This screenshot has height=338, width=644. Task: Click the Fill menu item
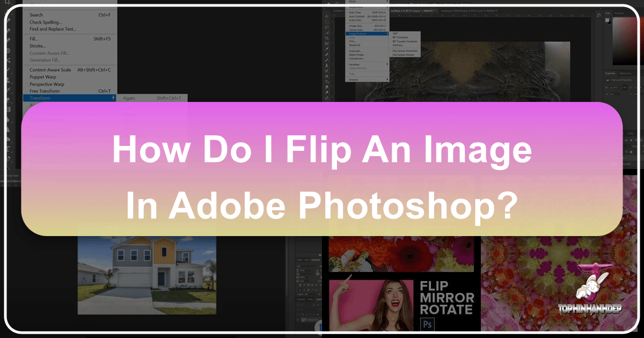[34, 39]
